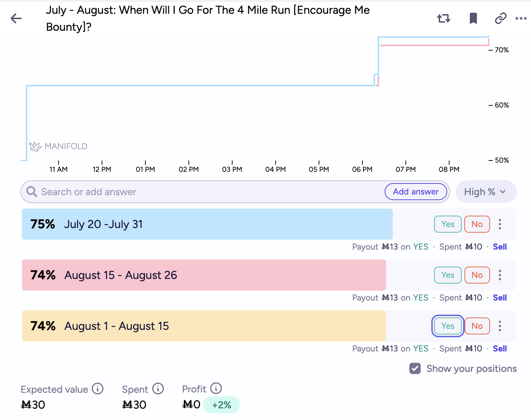Open options menu for July 20 -July 31
531x420 pixels.
(x=500, y=224)
